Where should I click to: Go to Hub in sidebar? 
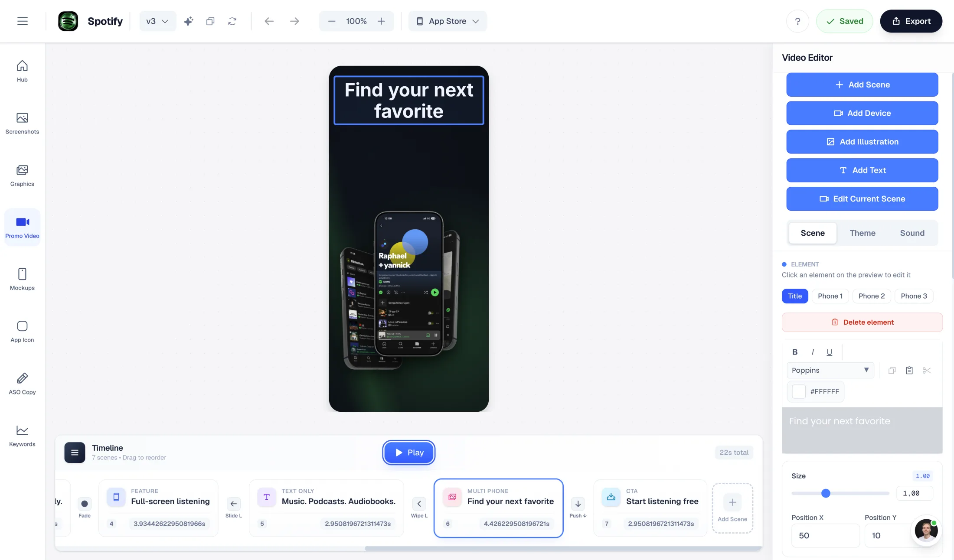pos(22,71)
